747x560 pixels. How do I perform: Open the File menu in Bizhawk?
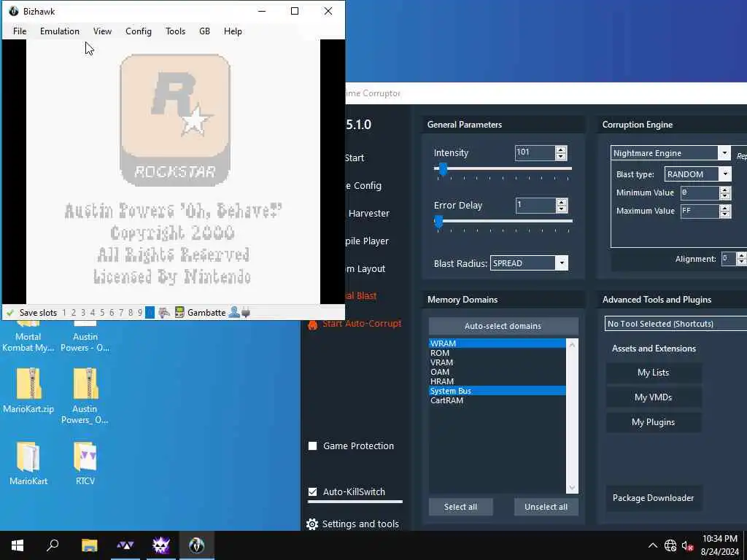pos(20,31)
